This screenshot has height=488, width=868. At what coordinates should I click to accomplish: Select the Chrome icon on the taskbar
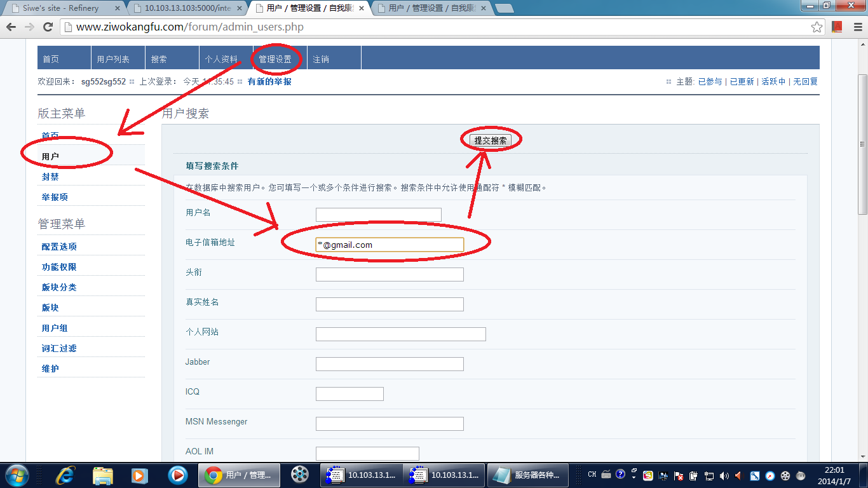click(238, 475)
